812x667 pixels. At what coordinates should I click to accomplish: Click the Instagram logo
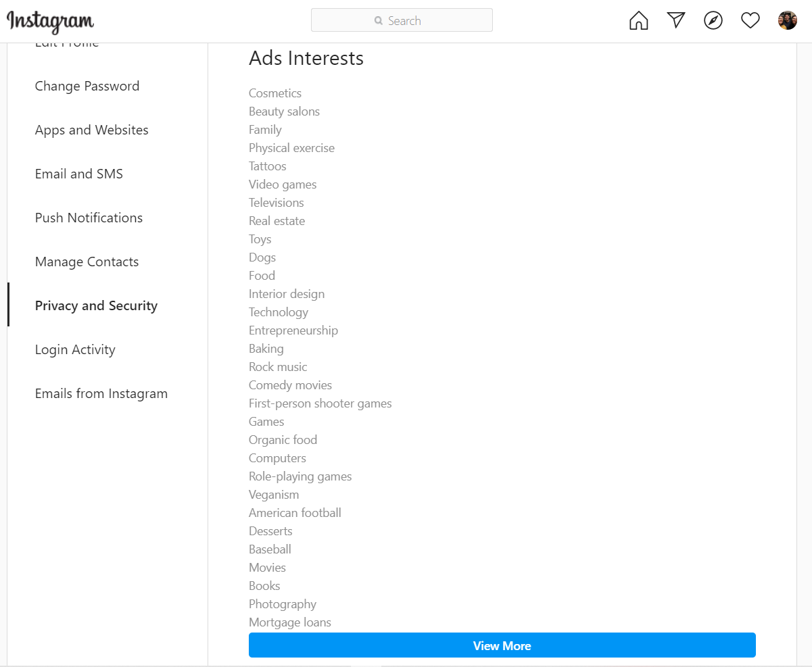(x=51, y=22)
